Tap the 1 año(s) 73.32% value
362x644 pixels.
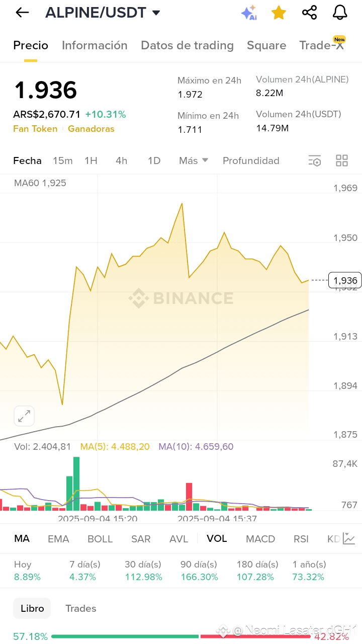[x=308, y=577]
